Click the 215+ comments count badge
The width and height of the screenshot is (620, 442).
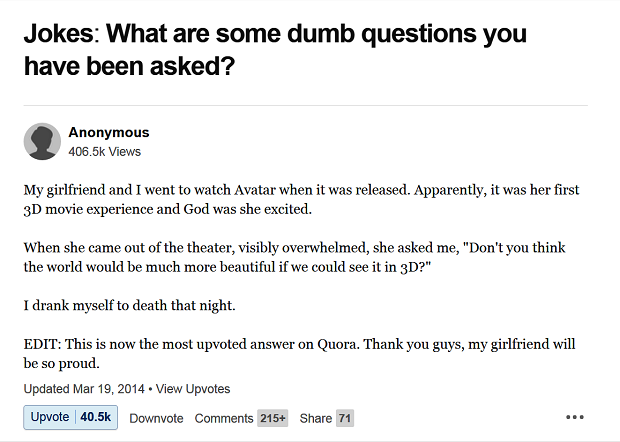pos(272,418)
